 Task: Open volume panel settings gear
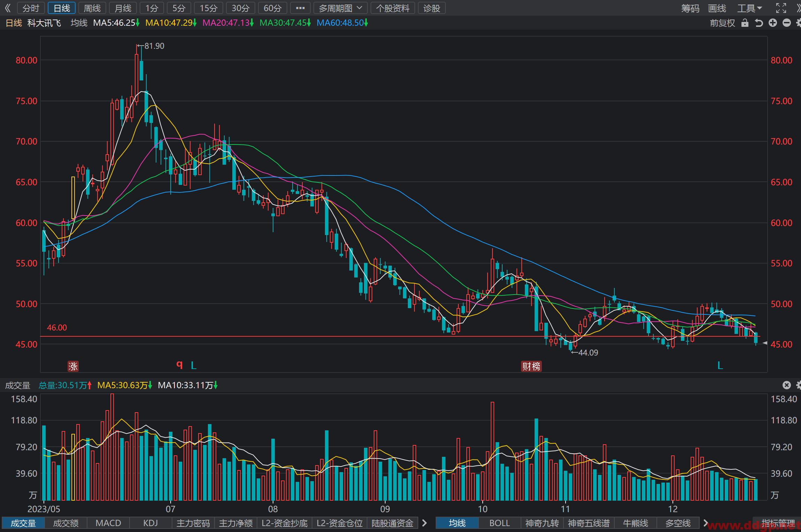coord(798,385)
